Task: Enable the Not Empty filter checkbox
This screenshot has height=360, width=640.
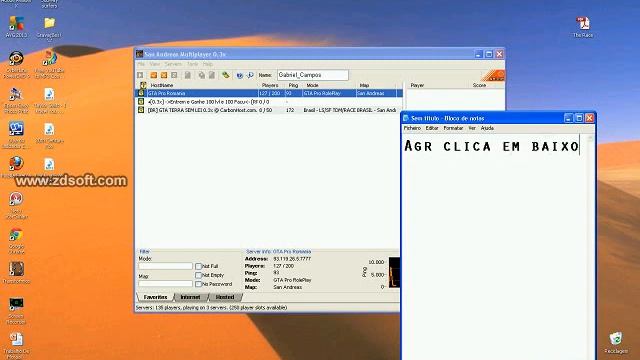Action: 198,275
